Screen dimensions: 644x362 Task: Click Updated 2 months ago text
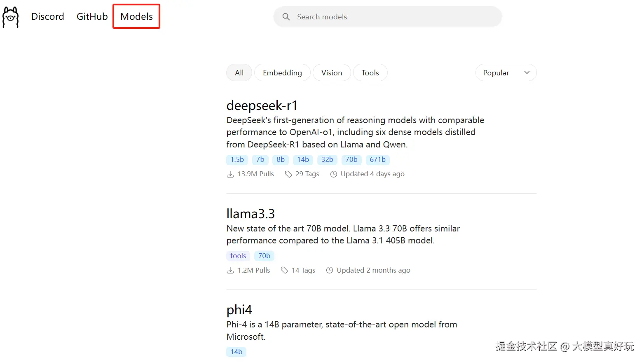click(x=373, y=271)
